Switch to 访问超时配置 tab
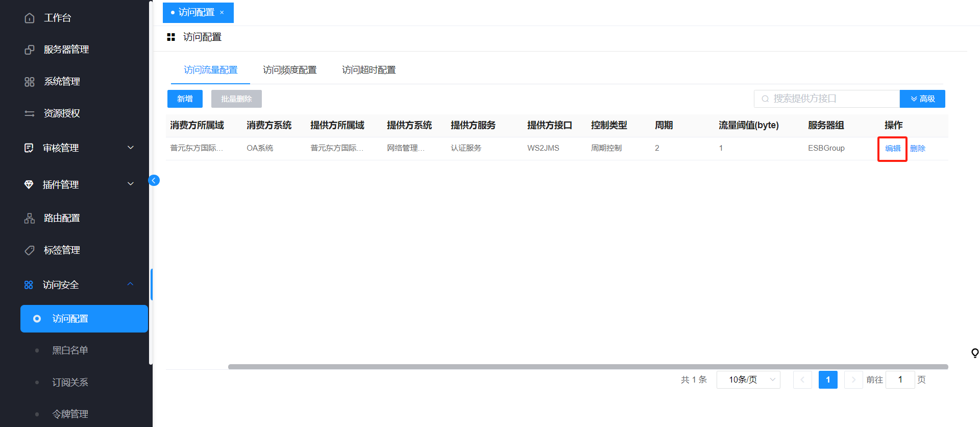 coord(369,70)
